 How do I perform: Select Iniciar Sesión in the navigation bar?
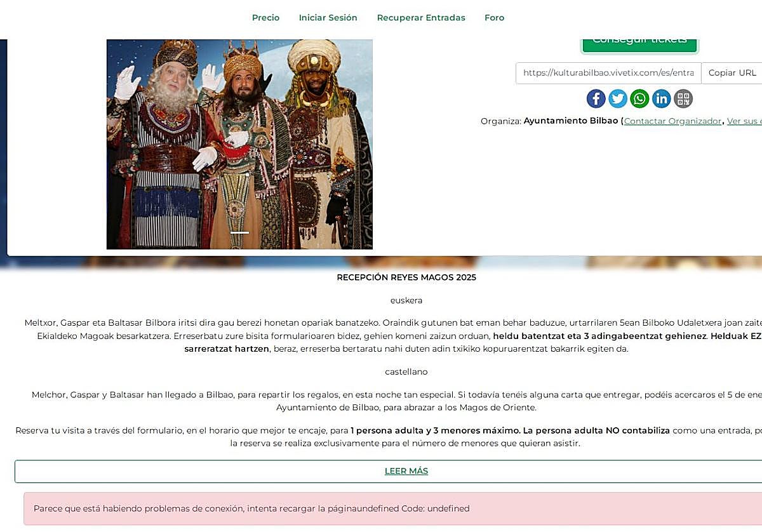(328, 17)
